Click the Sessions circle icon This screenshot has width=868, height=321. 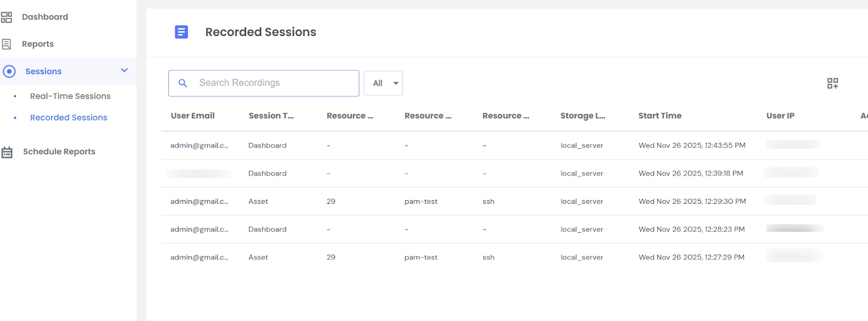click(x=9, y=71)
